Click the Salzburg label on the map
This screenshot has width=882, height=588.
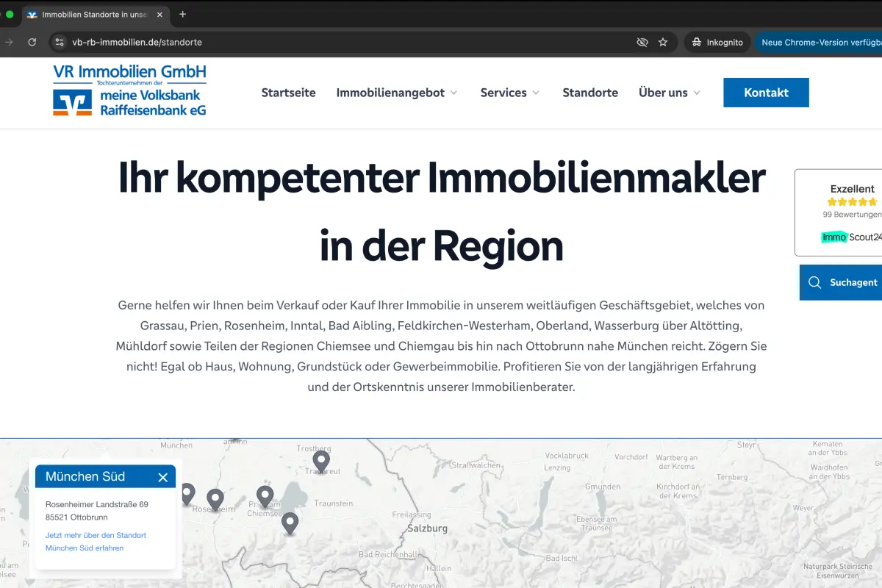tap(428, 528)
